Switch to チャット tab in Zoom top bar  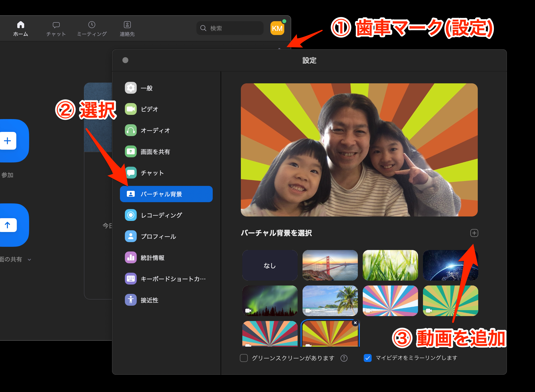[56, 29]
